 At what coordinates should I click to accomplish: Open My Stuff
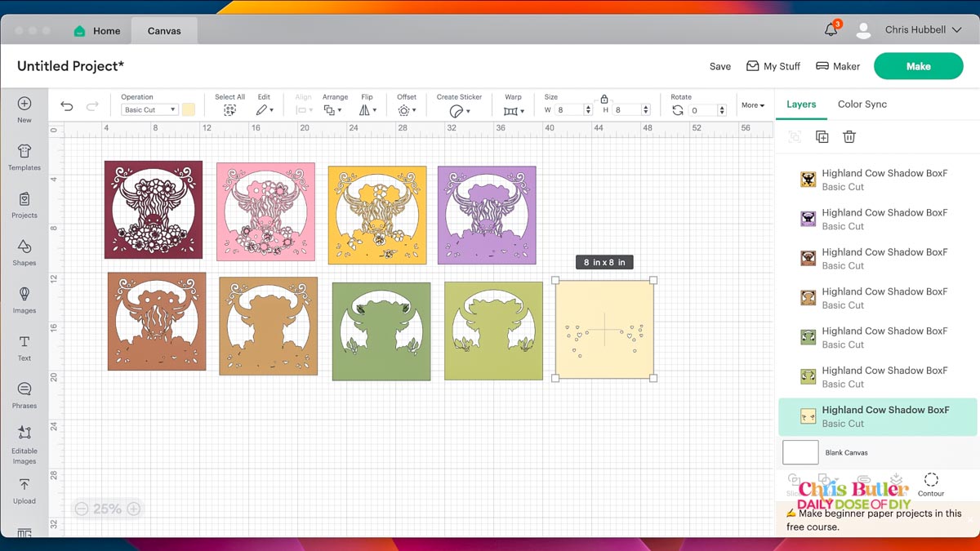[773, 67]
